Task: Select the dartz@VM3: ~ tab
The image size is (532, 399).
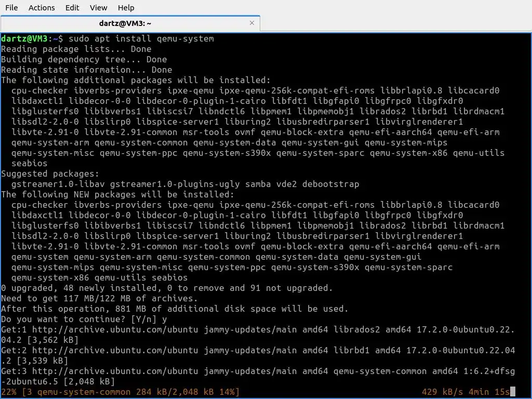Action: tap(130, 23)
